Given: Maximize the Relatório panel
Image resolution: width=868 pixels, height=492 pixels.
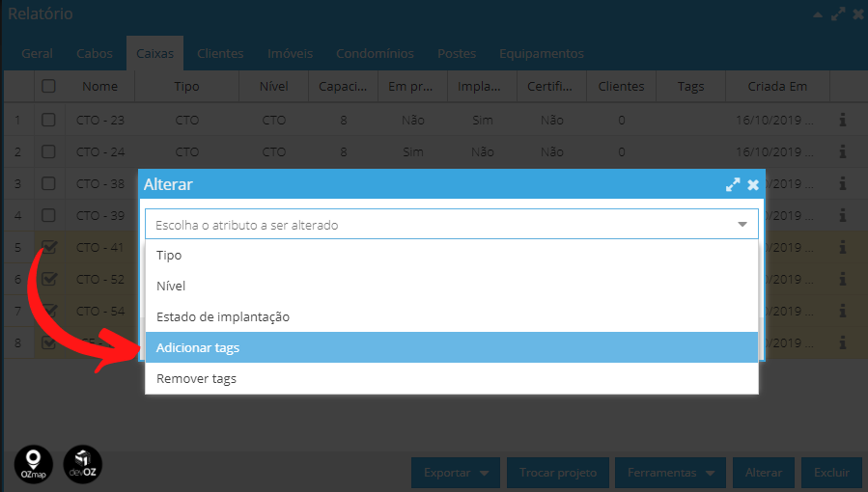Looking at the screenshot, I should pyautogui.click(x=838, y=14).
